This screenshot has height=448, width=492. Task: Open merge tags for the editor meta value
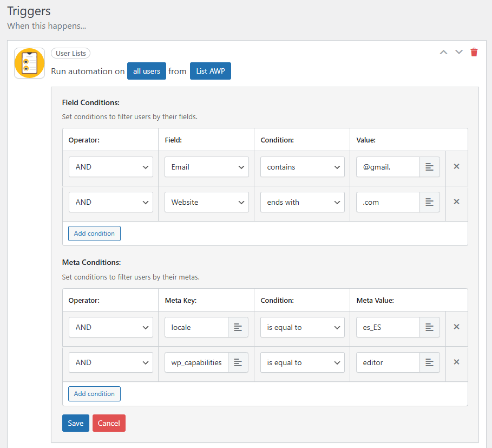430,362
